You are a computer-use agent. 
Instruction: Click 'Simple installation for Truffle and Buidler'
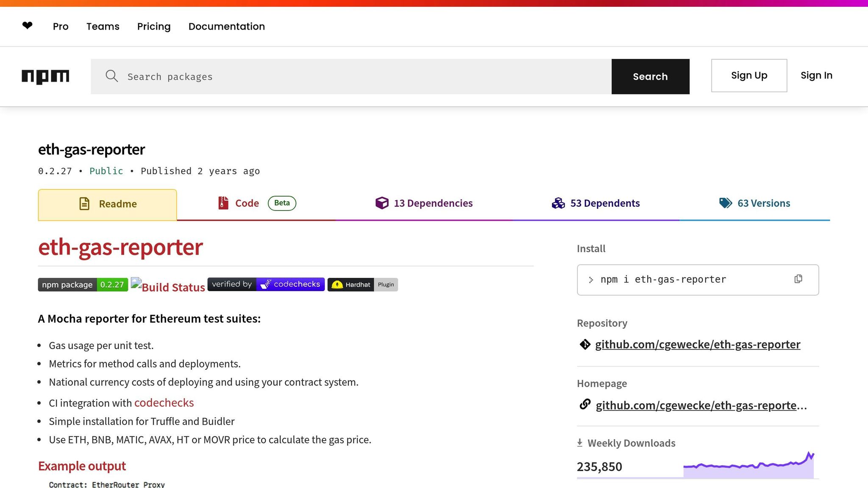pos(142,421)
